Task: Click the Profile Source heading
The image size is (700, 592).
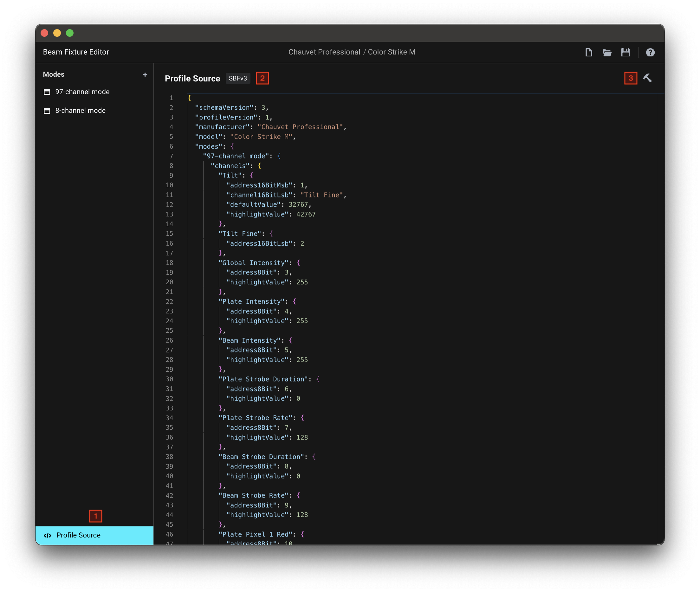Action: point(192,79)
